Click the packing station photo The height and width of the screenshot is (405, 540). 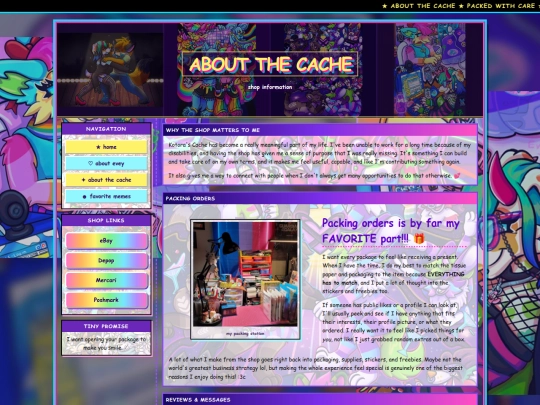click(245, 274)
